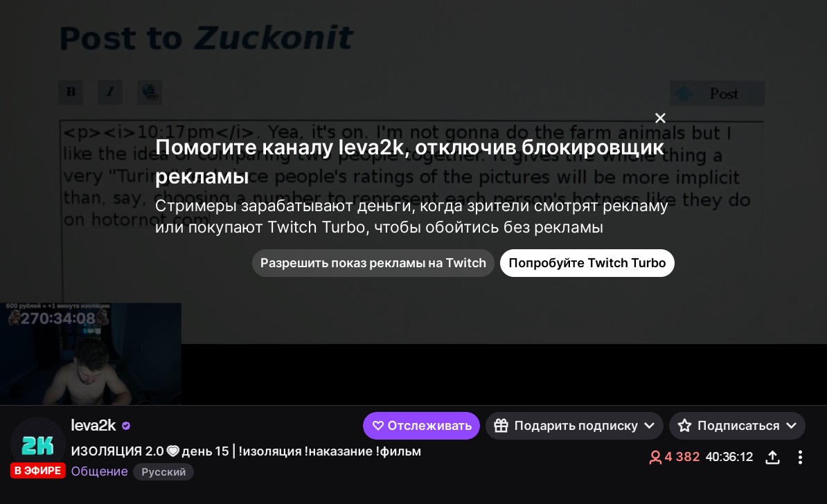Click the streamer webcam thumbnail
The width and height of the screenshot is (827, 504).
[91, 354]
